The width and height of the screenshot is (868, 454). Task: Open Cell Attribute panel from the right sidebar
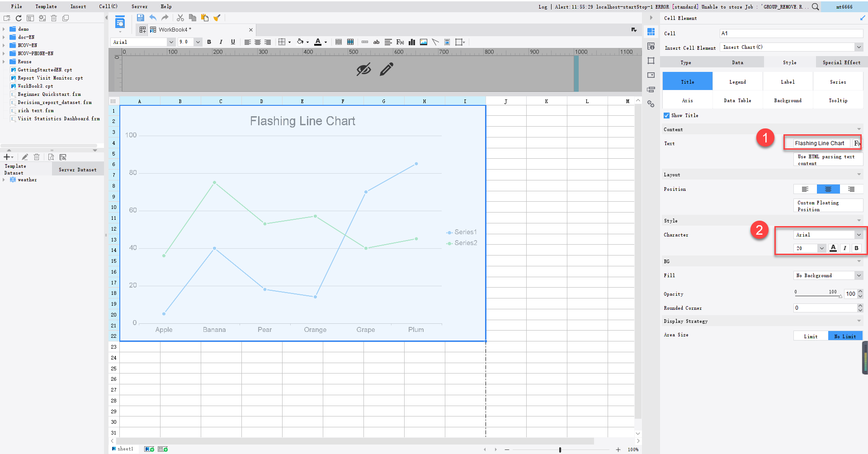click(651, 46)
